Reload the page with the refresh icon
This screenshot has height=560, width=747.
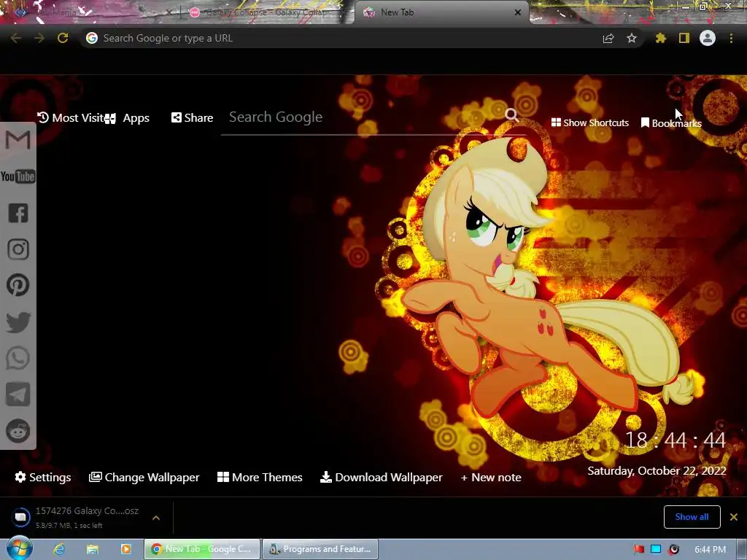point(63,38)
